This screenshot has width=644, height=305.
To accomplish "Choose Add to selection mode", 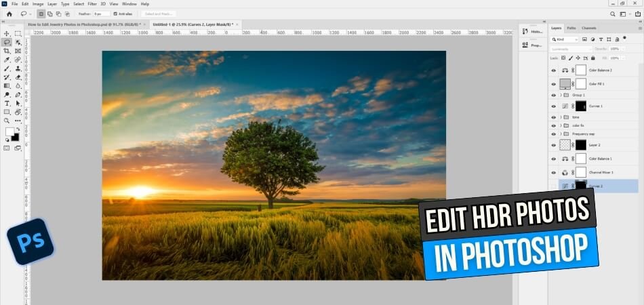I will pos(49,14).
